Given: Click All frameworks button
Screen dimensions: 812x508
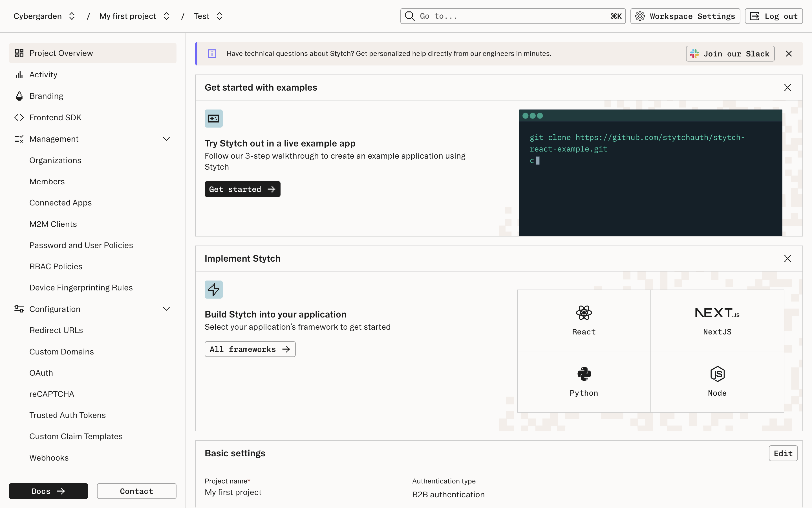Looking at the screenshot, I should point(250,349).
